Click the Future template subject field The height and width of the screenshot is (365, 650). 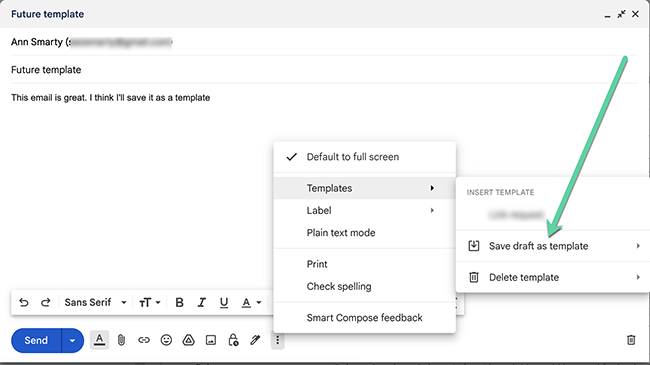pos(324,70)
